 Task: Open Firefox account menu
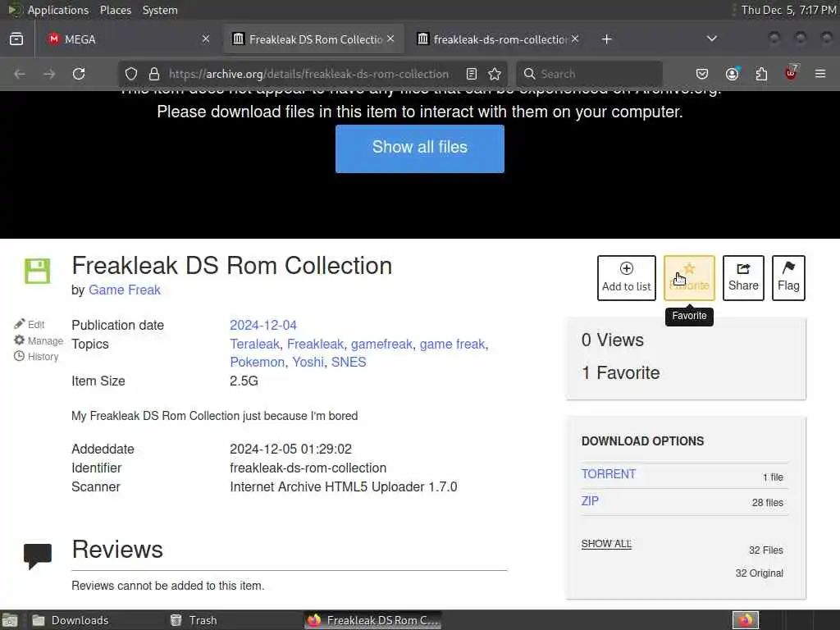(x=733, y=74)
